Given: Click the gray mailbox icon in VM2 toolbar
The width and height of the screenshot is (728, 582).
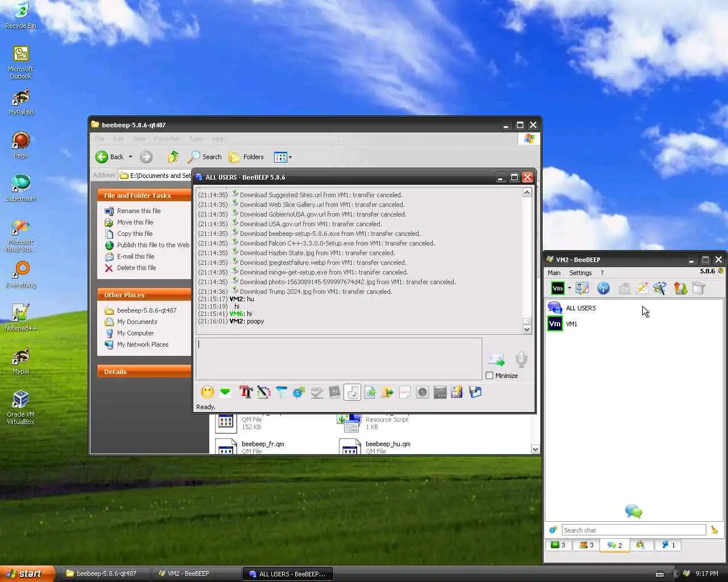Looking at the screenshot, I should [624, 288].
